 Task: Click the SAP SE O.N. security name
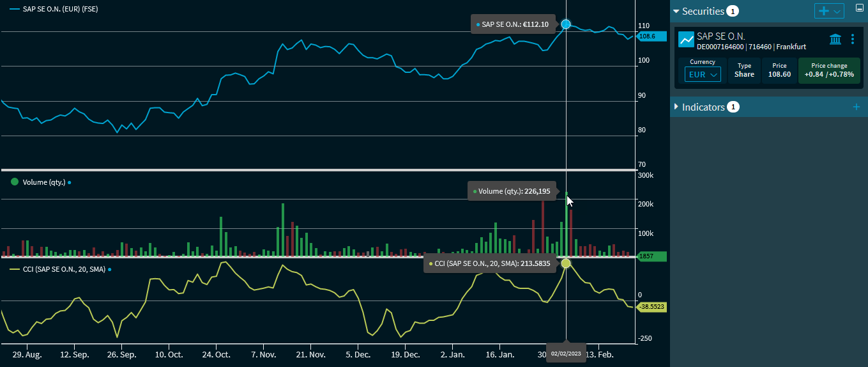720,36
